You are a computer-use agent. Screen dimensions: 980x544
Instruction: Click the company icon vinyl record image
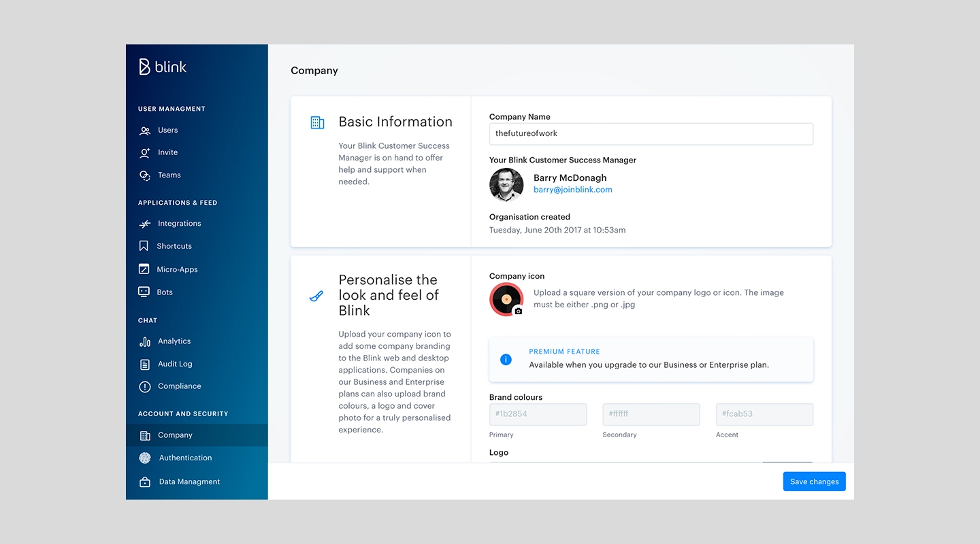506,300
